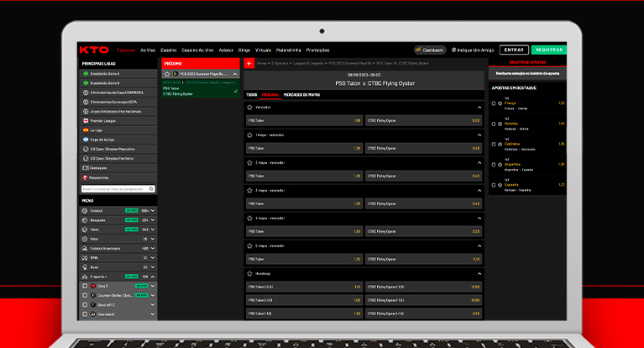Click the Futebol Americano helmet icon
The width and height of the screenshot is (644, 348).
[85, 249]
